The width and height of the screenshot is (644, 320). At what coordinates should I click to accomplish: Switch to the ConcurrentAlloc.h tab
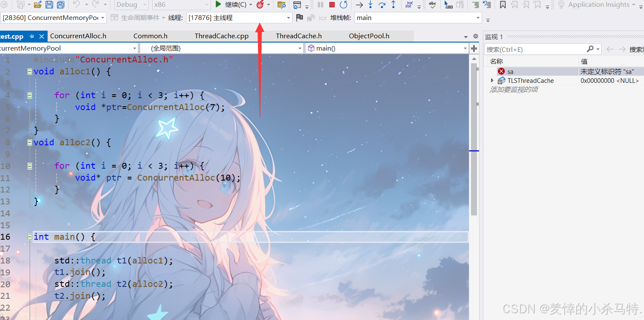[x=78, y=36]
